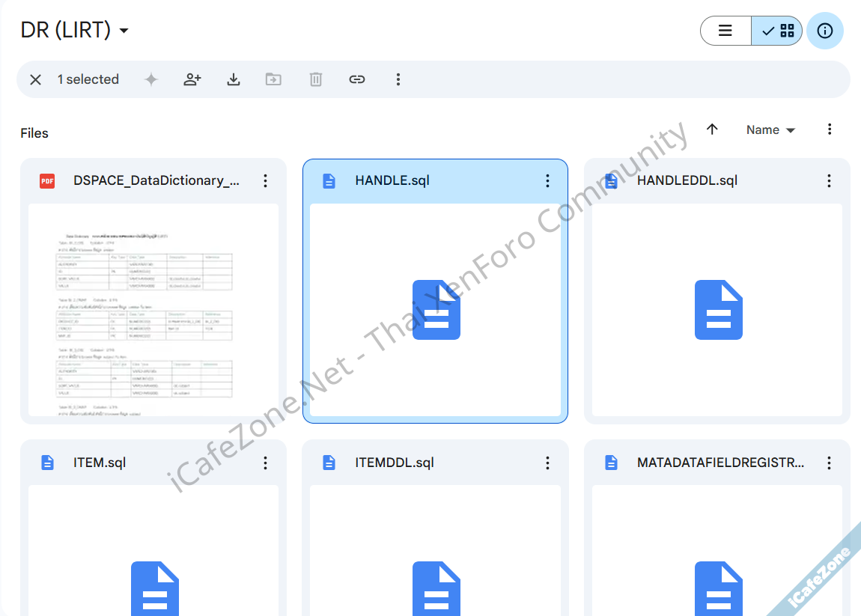Click the DSPACE_DataDictionary PDF preview thumbnail

(153, 310)
